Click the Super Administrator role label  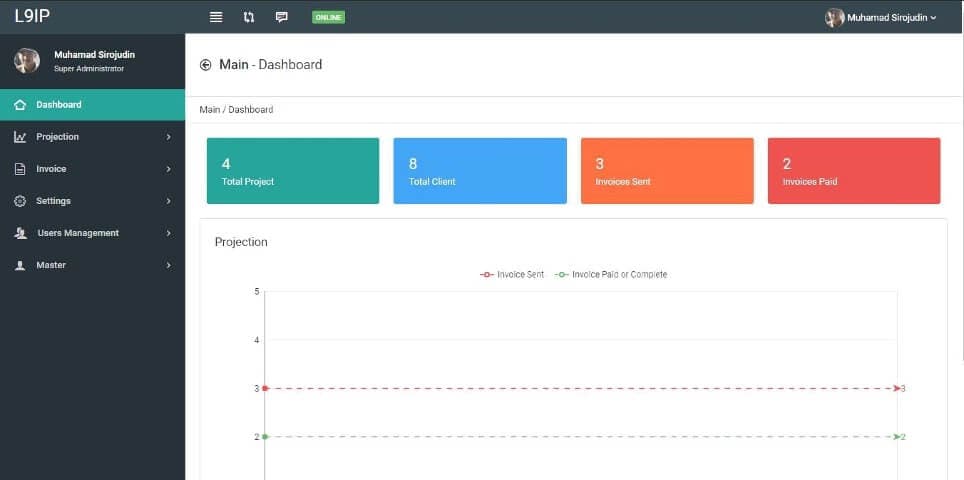point(89,69)
